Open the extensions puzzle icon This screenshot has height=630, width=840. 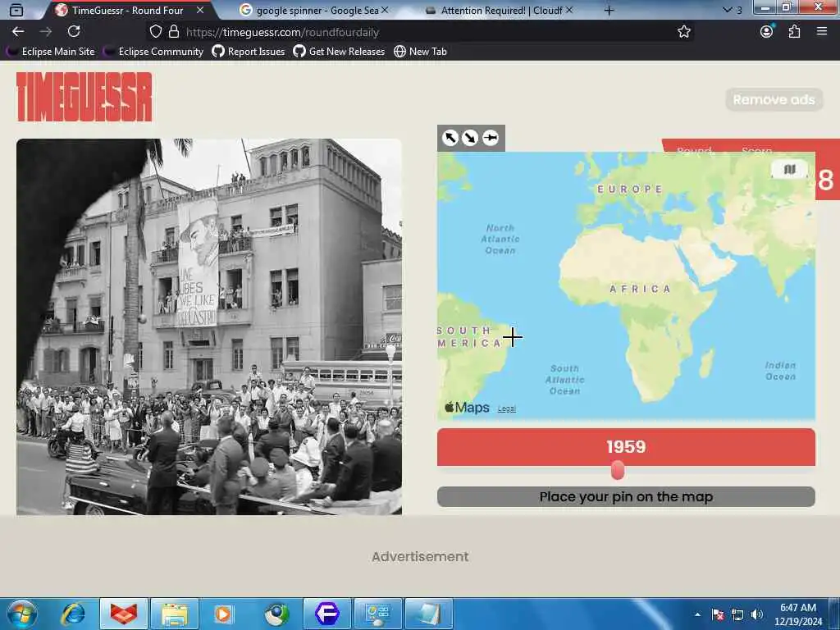coord(794,32)
